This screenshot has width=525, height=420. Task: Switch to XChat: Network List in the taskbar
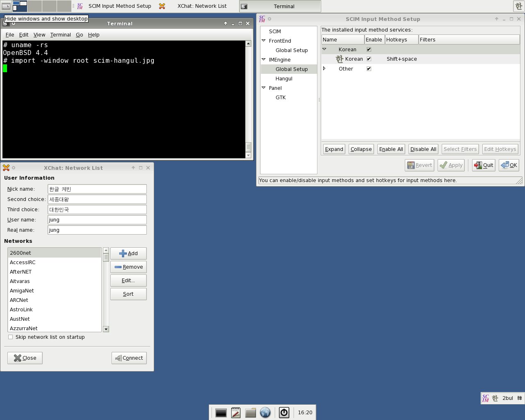pos(197,6)
